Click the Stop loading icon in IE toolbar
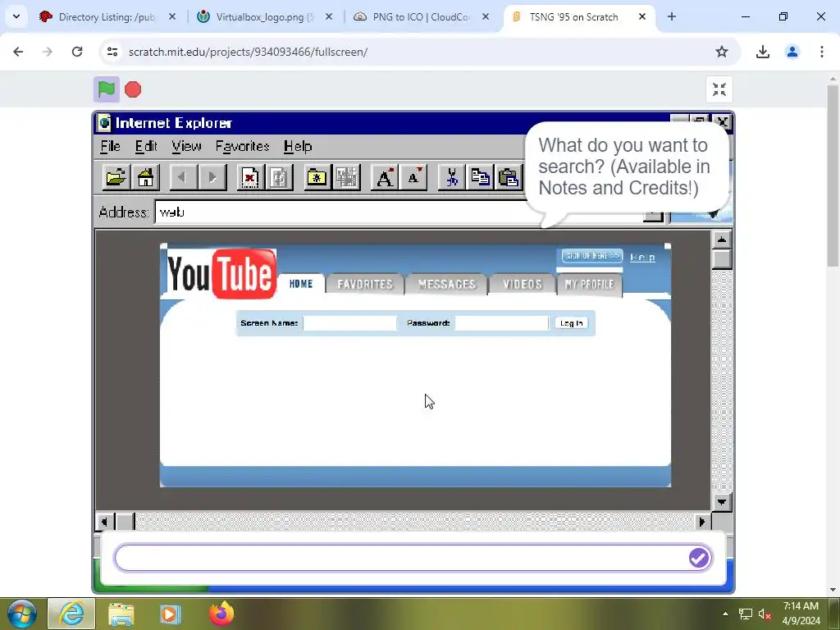The height and width of the screenshot is (630, 840). (250, 177)
